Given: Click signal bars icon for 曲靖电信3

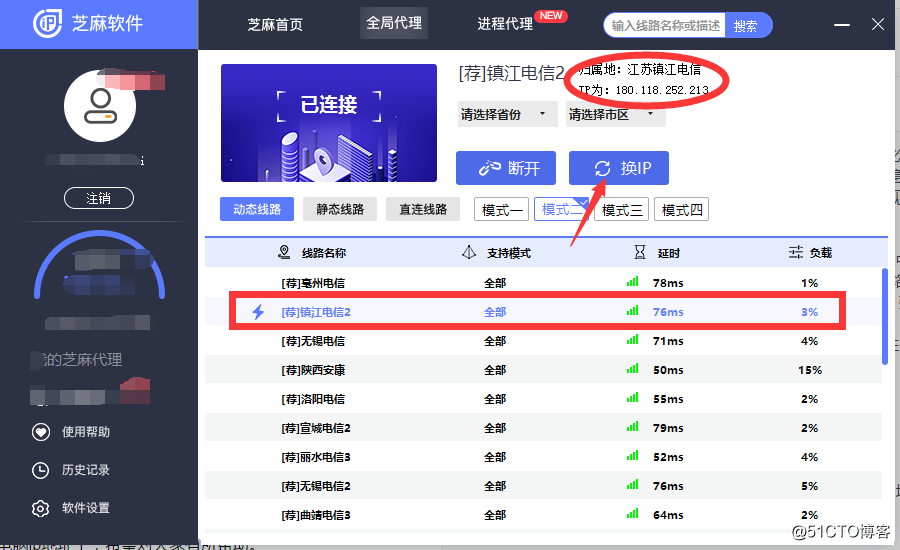Looking at the screenshot, I should [633, 513].
